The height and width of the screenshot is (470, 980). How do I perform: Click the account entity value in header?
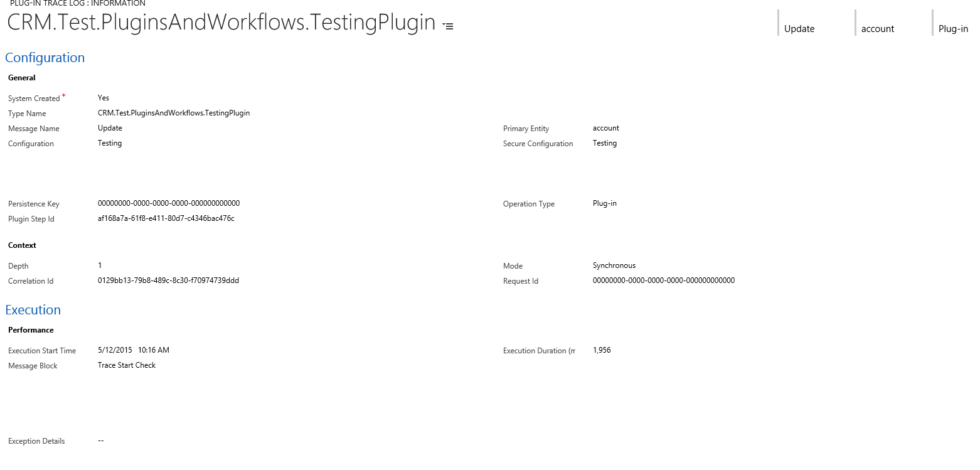tap(877, 29)
